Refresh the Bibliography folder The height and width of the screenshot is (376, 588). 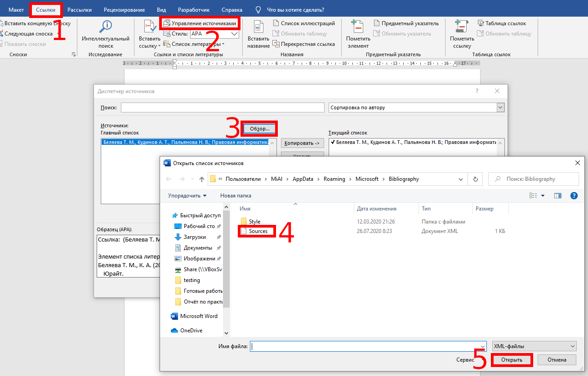[x=475, y=179]
